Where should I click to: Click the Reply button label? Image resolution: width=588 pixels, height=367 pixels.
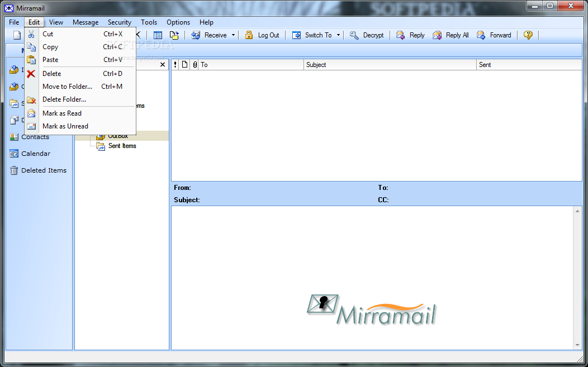click(417, 35)
